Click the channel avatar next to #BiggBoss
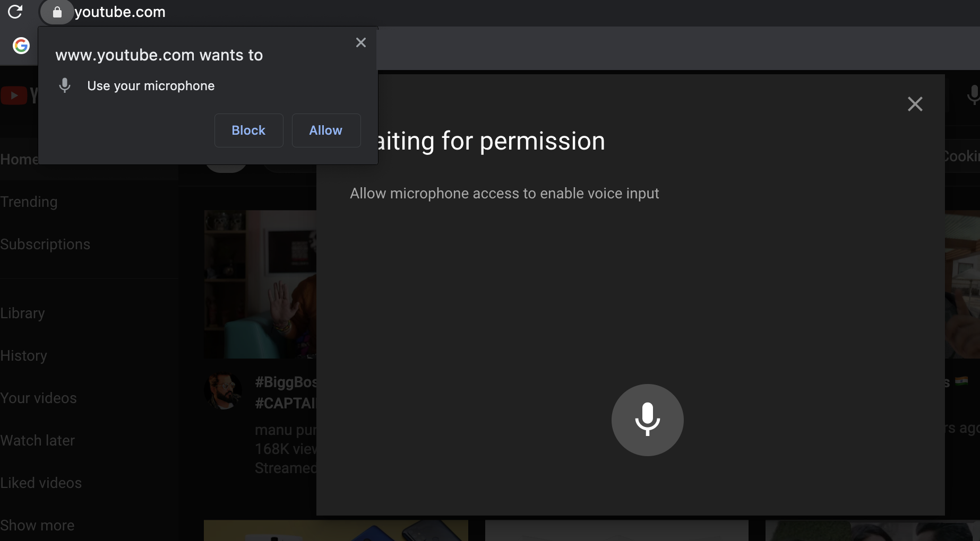The image size is (980, 541). pyautogui.click(x=223, y=391)
